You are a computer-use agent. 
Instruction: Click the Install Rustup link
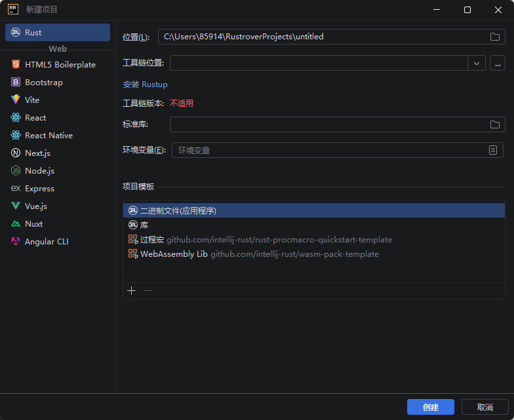coord(146,85)
